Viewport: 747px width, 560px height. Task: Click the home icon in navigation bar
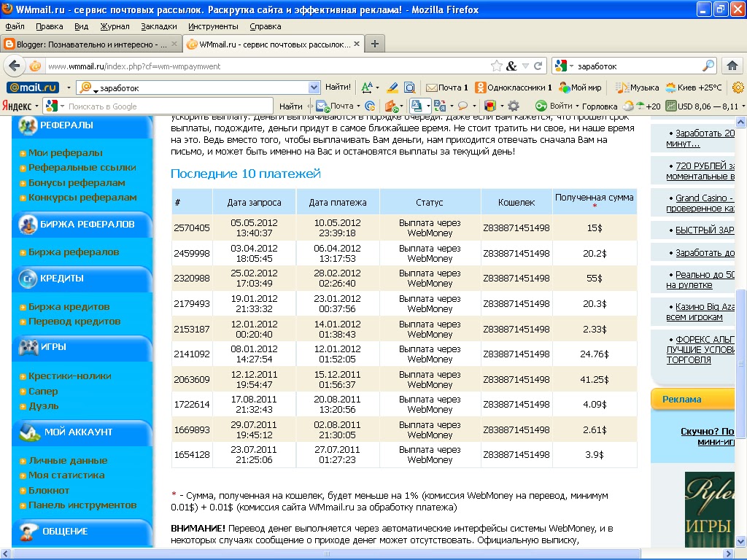732,66
